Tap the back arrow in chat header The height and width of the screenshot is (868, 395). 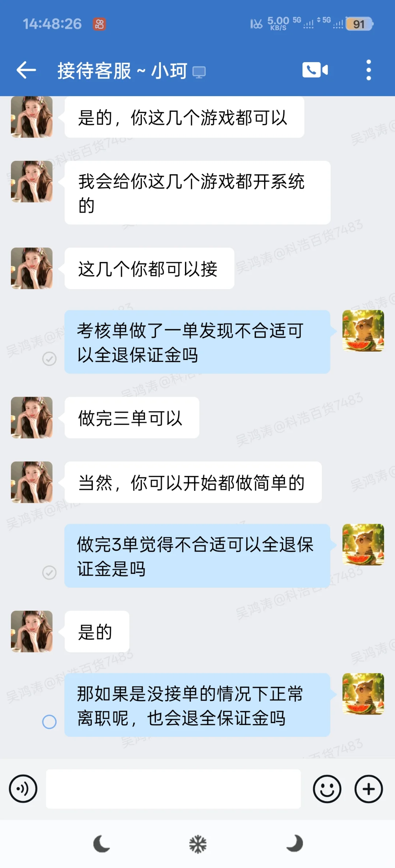click(x=26, y=70)
